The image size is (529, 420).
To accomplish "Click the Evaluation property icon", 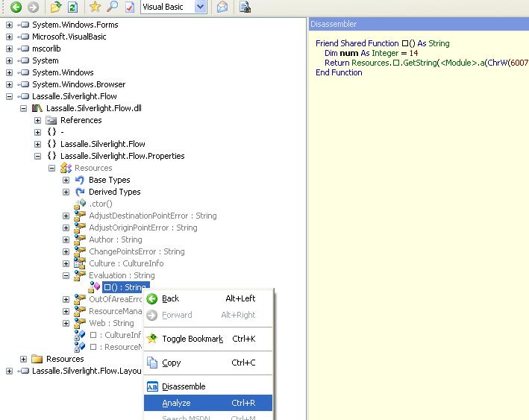I will tap(80, 275).
